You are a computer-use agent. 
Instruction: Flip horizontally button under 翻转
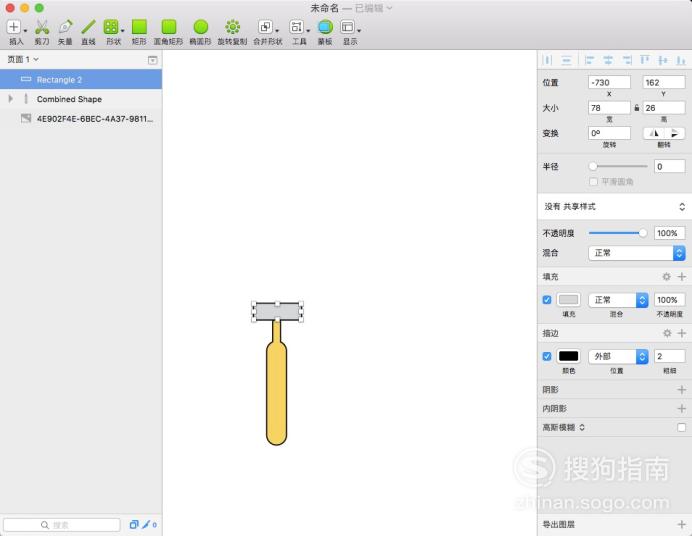654,133
